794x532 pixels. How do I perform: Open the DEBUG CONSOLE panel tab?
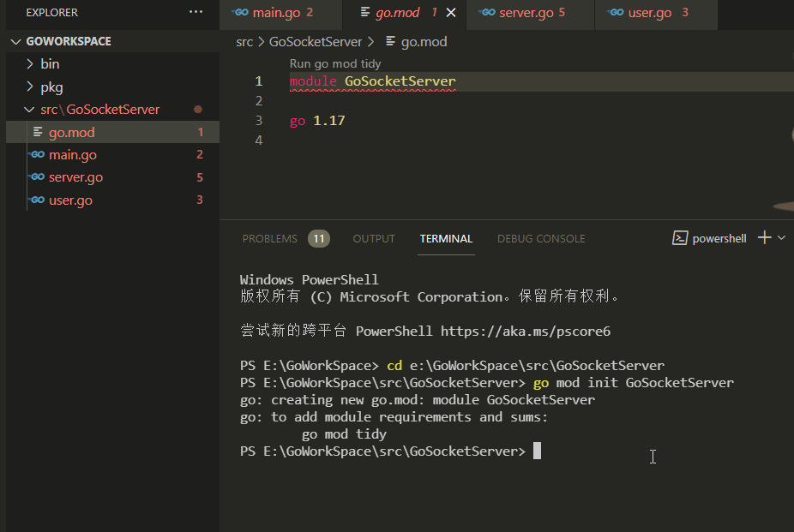[x=541, y=239]
